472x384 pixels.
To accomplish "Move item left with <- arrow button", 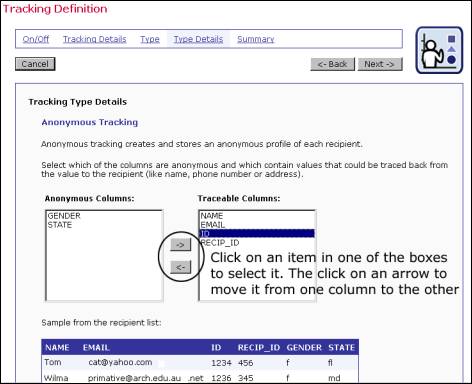I will (x=180, y=267).
